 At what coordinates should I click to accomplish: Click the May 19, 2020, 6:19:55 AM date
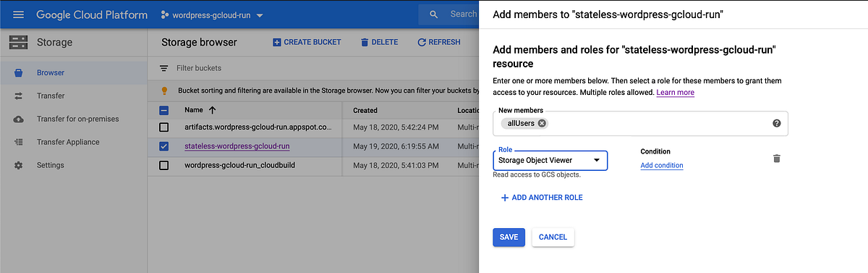396,146
